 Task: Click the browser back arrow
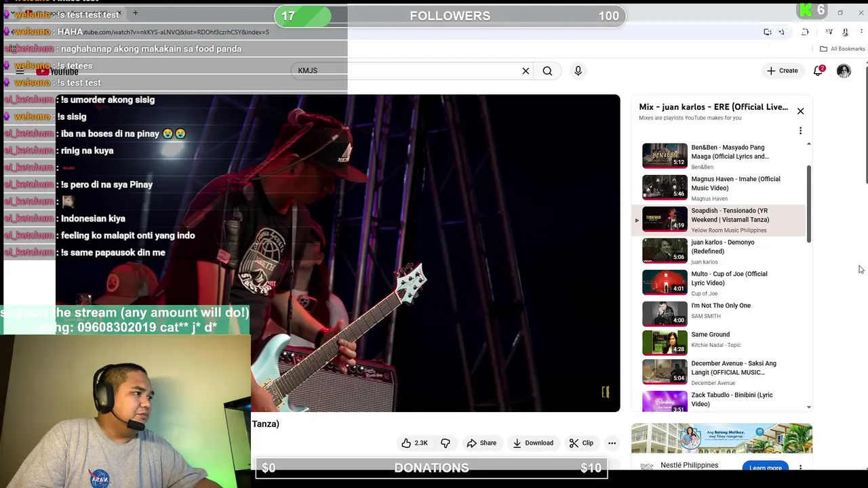(x=12, y=32)
